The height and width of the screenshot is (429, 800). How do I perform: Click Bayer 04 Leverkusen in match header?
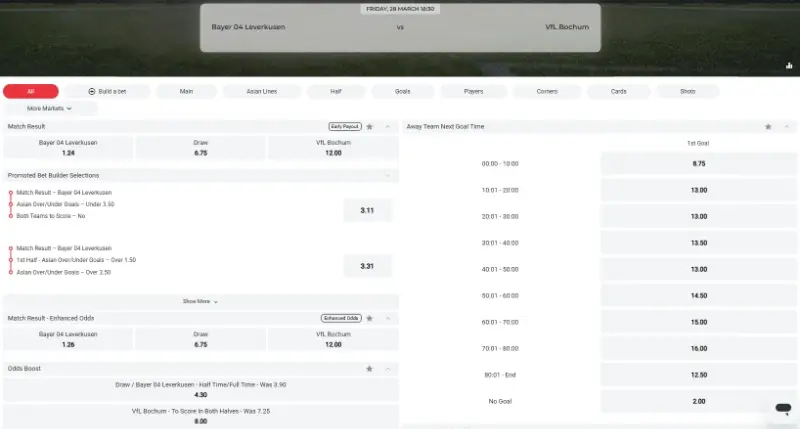tap(248, 27)
